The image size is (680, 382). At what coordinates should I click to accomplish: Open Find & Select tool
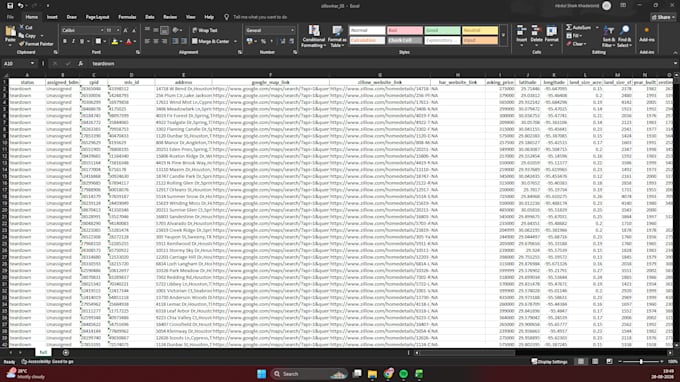(x=624, y=36)
